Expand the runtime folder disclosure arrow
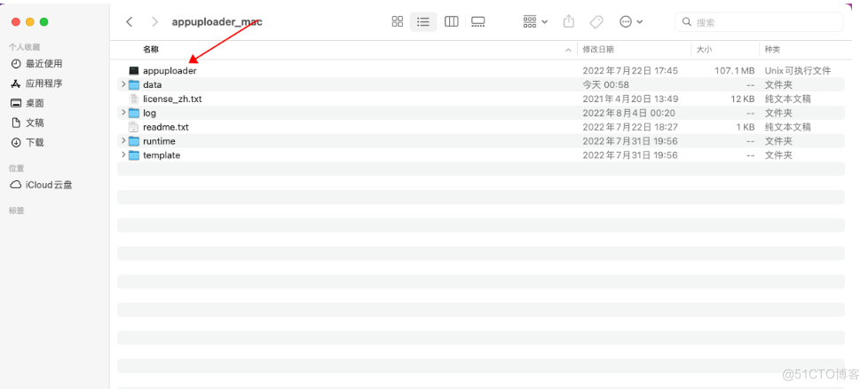The image size is (868, 389). tap(123, 140)
